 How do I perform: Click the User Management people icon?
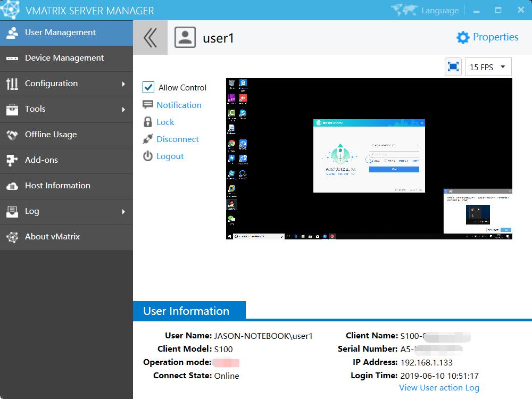pyautogui.click(x=12, y=33)
